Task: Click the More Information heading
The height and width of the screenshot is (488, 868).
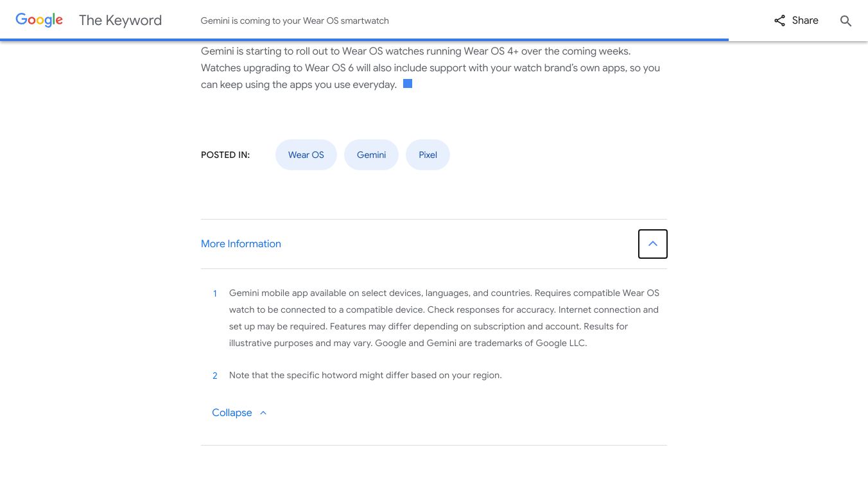Action: 241,244
